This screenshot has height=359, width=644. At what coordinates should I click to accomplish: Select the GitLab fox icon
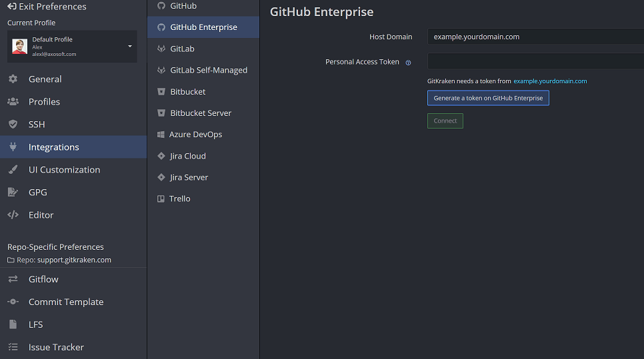pos(161,49)
